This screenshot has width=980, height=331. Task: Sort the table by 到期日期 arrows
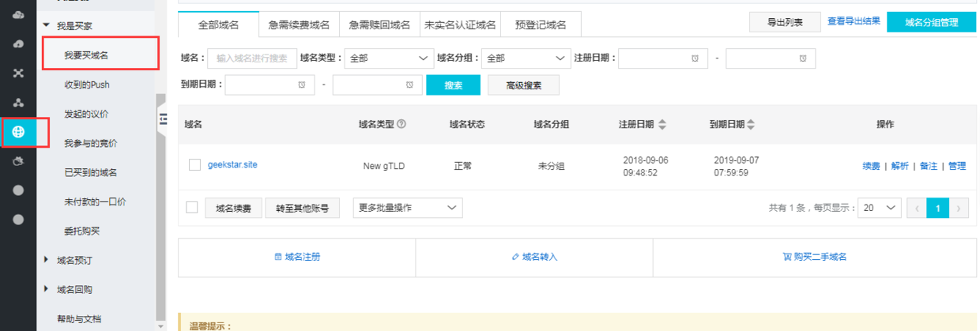[x=751, y=125]
